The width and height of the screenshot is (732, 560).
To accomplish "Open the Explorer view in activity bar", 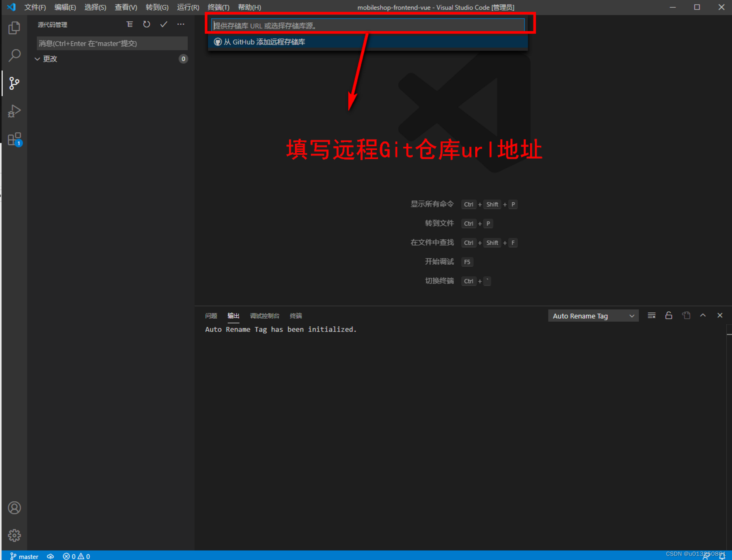I will [x=14, y=28].
